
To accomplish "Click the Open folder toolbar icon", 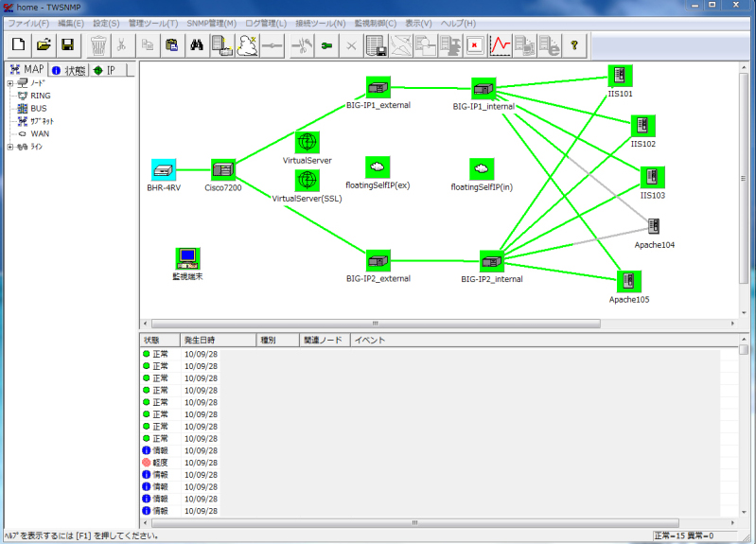I will [x=44, y=44].
